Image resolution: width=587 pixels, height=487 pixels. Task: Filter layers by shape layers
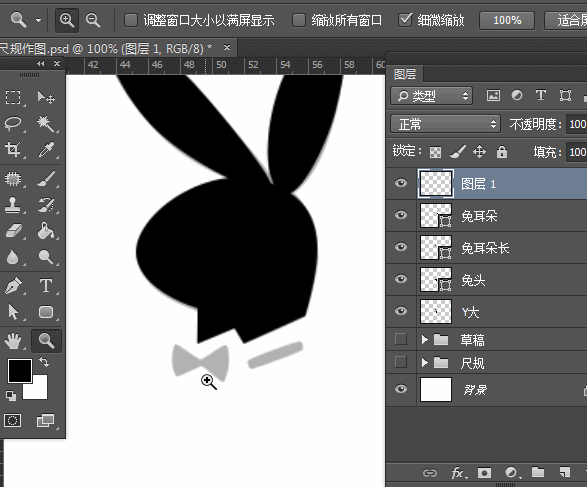pyautogui.click(x=565, y=95)
